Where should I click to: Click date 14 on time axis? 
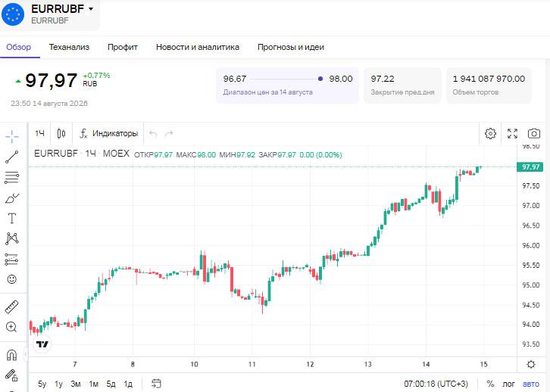pos(426,364)
